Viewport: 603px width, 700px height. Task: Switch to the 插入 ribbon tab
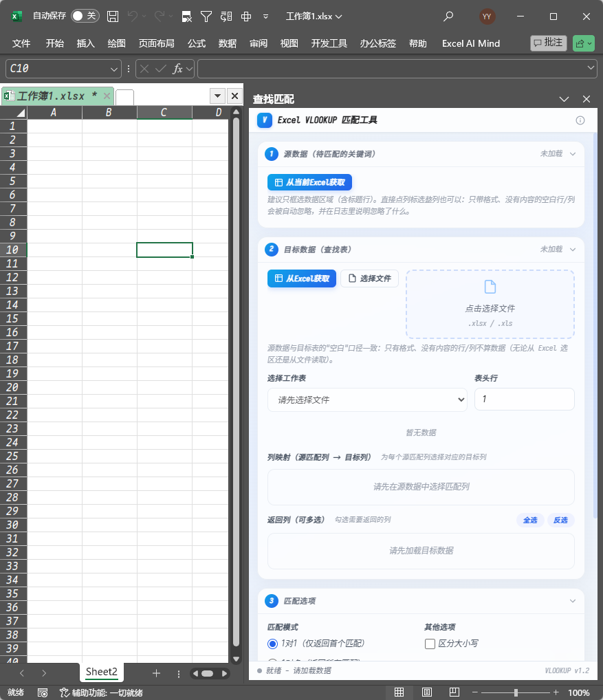[x=86, y=43]
